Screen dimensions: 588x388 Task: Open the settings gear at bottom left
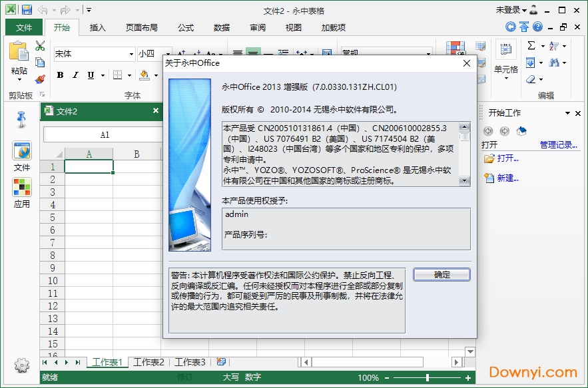(x=22, y=365)
